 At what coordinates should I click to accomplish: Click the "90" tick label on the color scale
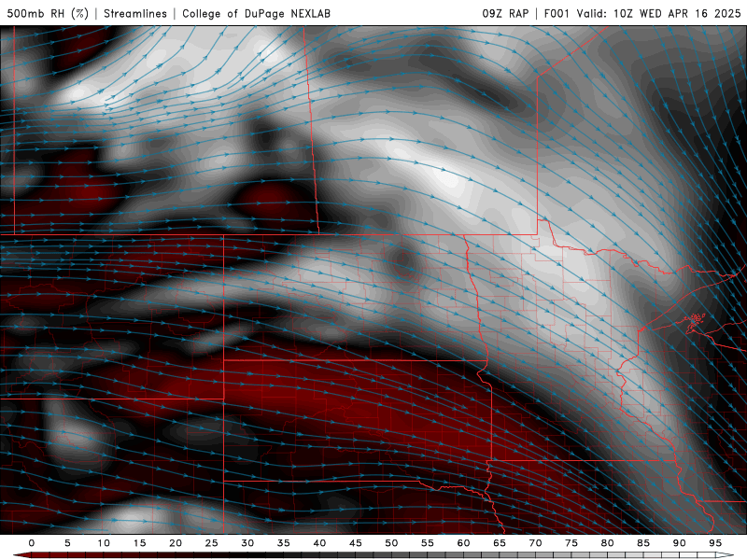679,543
